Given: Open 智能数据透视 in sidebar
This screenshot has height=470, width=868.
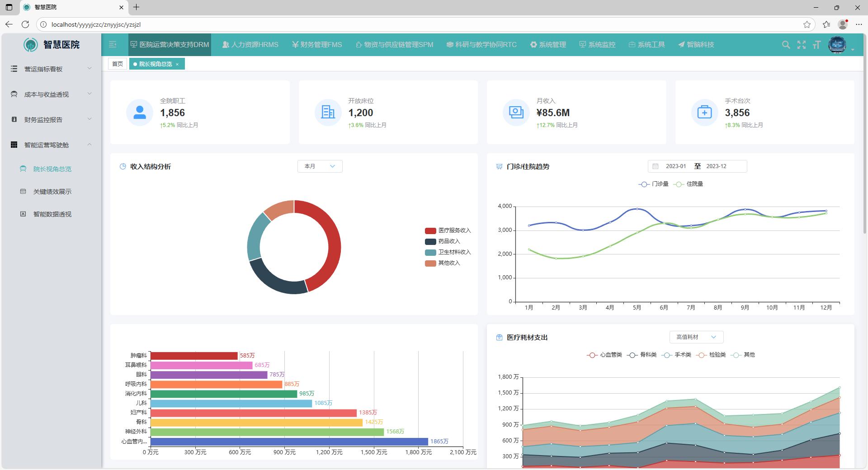Looking at the screenshot, I should 52,214.
